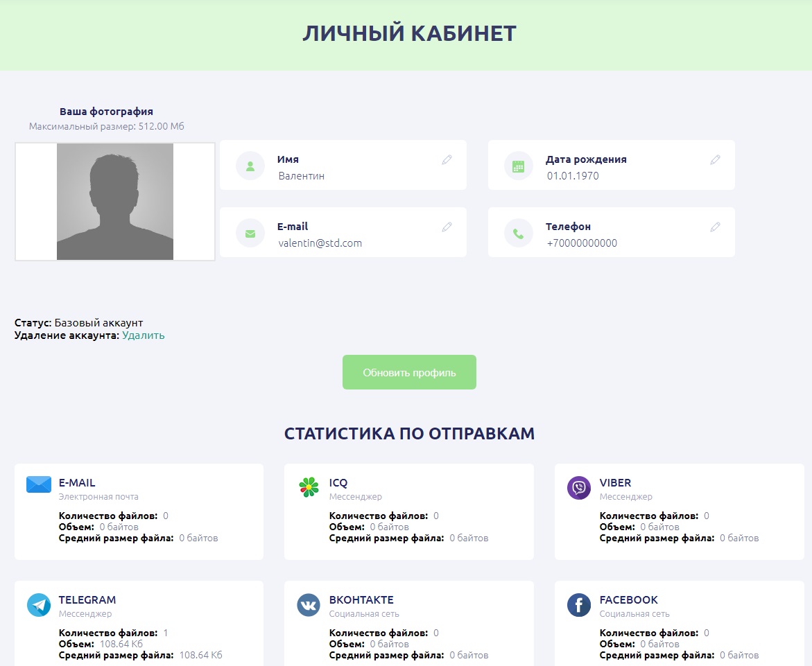Click the pencil edit icon for Имя
The height and width of the screenshot is (666, 812).
pos(447,160)
